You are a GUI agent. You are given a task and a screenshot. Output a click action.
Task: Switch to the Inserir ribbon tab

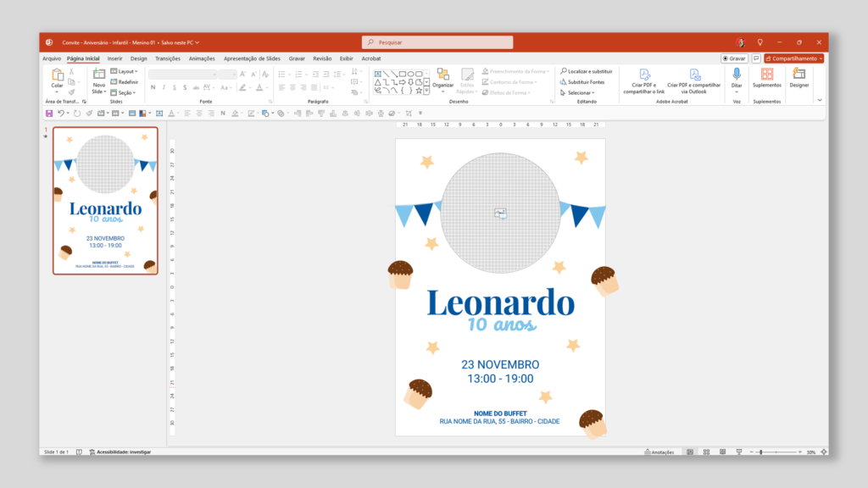pos(115,58)
